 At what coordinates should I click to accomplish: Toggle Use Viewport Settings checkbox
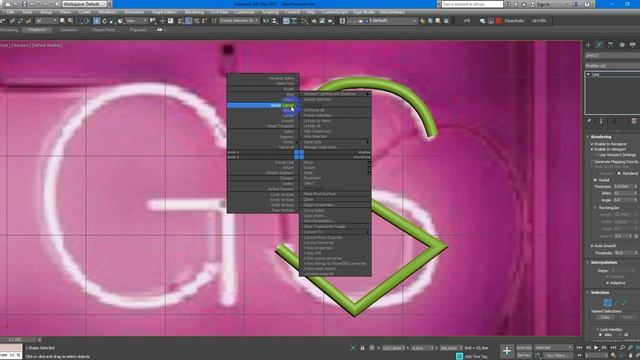tap(596, 155)
